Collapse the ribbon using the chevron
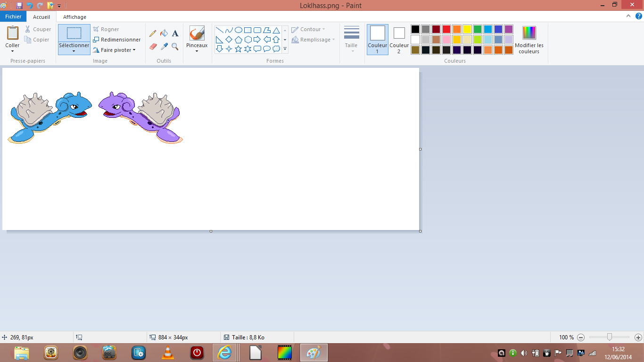The image size is (644, 362). pos(628,16)
